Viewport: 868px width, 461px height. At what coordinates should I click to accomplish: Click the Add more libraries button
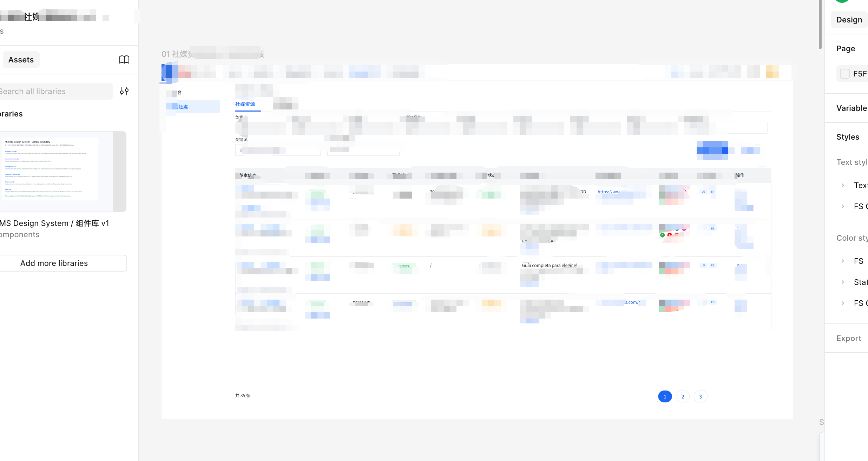pos(63,263)
